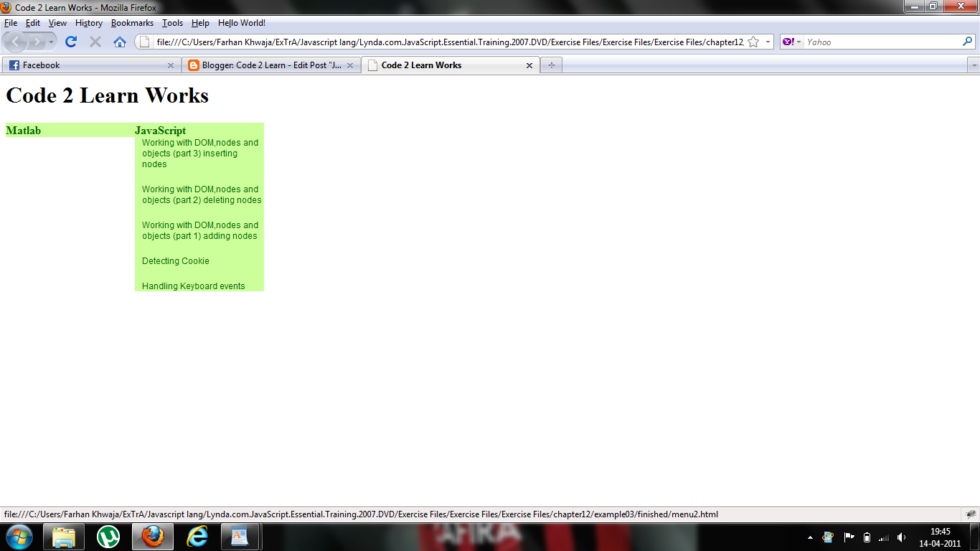This screenshot has width=980, height=551.
Task: Click inside the Yahoo search box
Action: pyautogui.click(x=882, y=42)
